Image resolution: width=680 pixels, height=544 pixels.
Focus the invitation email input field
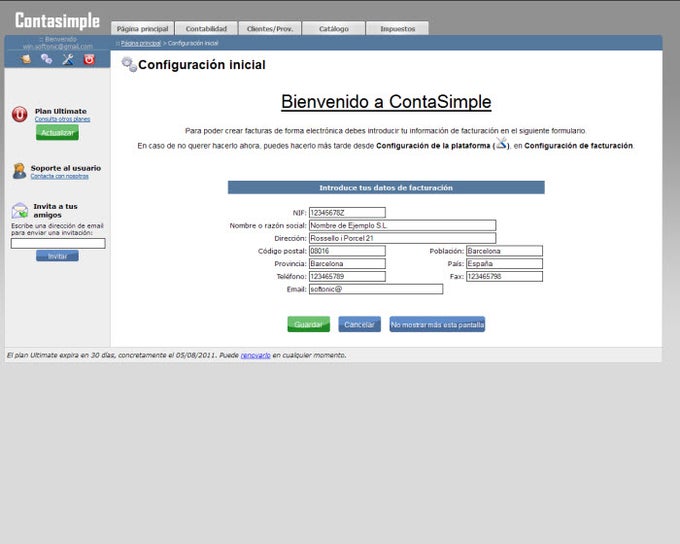(58, 243)
